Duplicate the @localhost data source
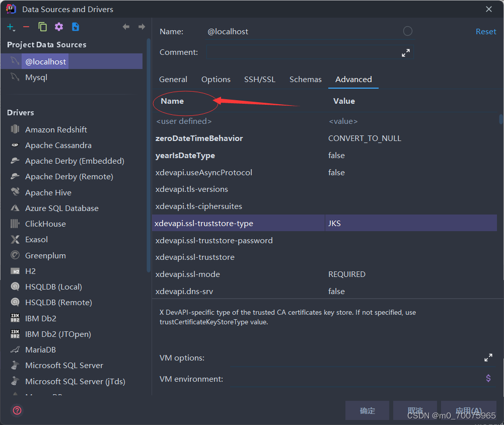 (x=42, y=27)
